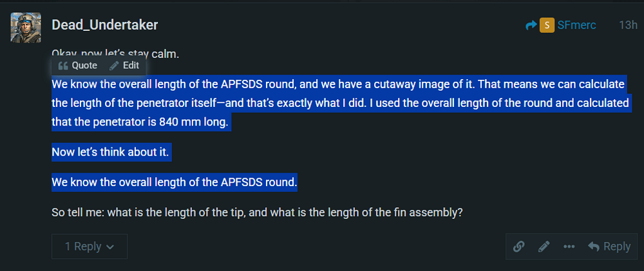Click the pencil icon beside Edit

(114, 66)
